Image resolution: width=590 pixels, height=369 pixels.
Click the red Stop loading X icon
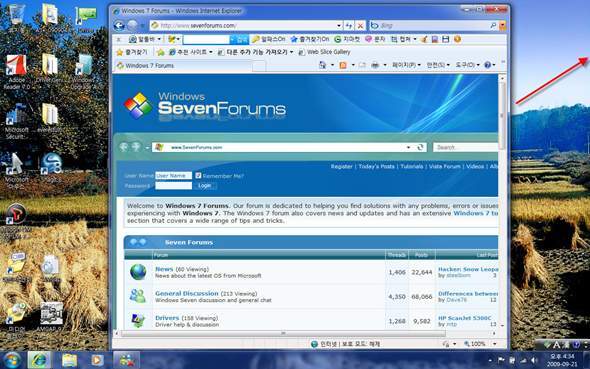pos(360,26)
